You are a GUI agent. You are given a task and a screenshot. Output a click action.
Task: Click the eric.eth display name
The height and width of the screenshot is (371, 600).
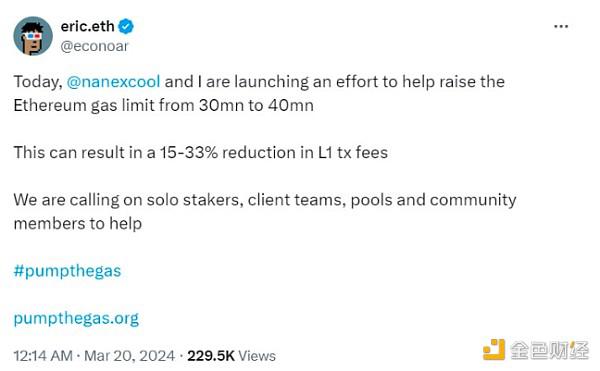87,26
